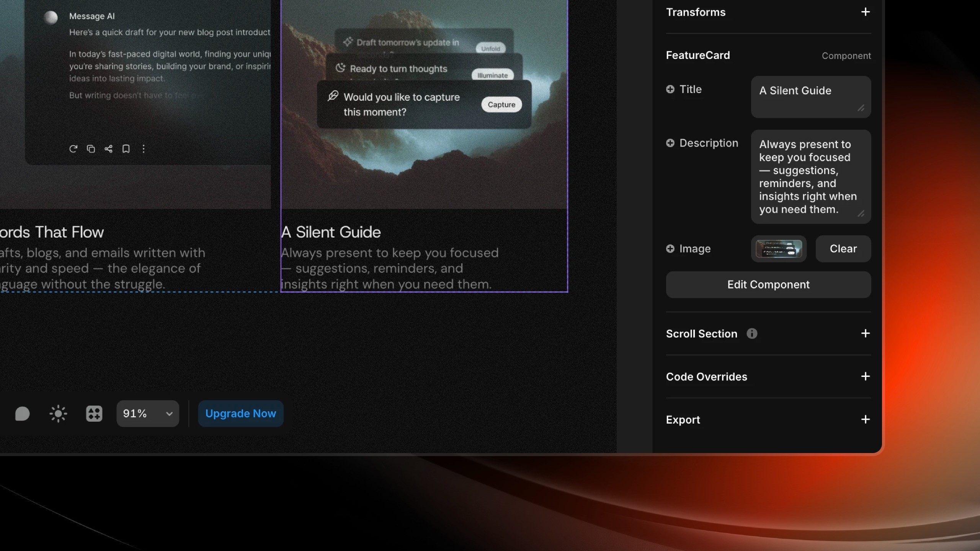Click the Edit Component button

(x=768, y=285)
